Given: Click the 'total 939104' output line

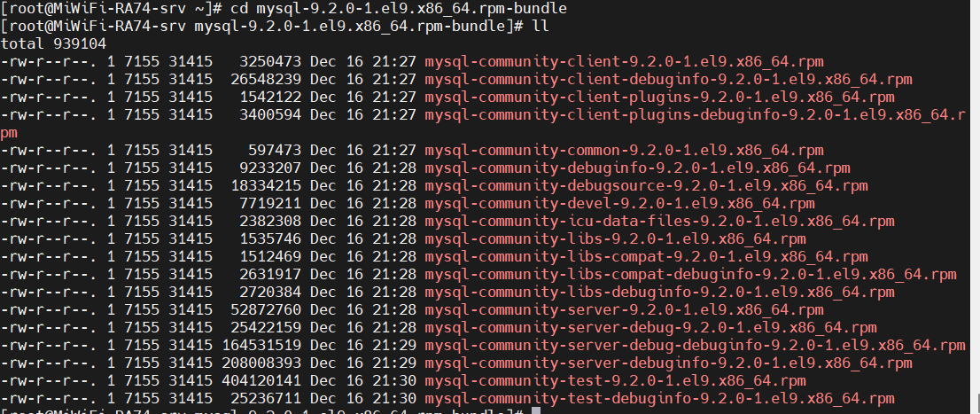Looking at the screenshot, I should pyautogui.click(x=54, y=44).
